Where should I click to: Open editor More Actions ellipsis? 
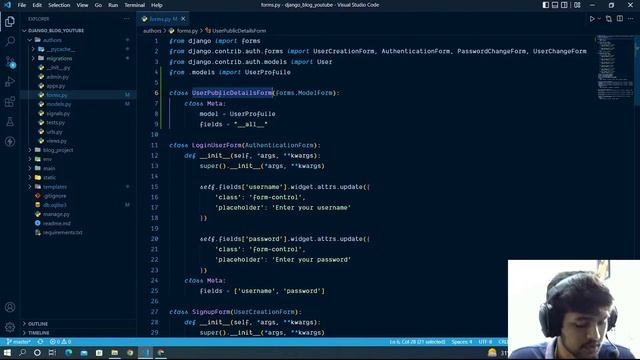point(631,19)
